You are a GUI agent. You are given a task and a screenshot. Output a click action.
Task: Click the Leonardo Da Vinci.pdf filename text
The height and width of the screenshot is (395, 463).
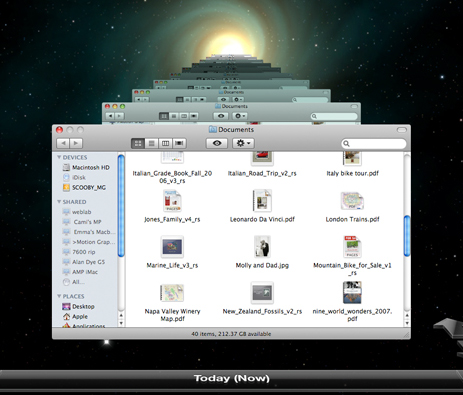click(x=262, y=219)
